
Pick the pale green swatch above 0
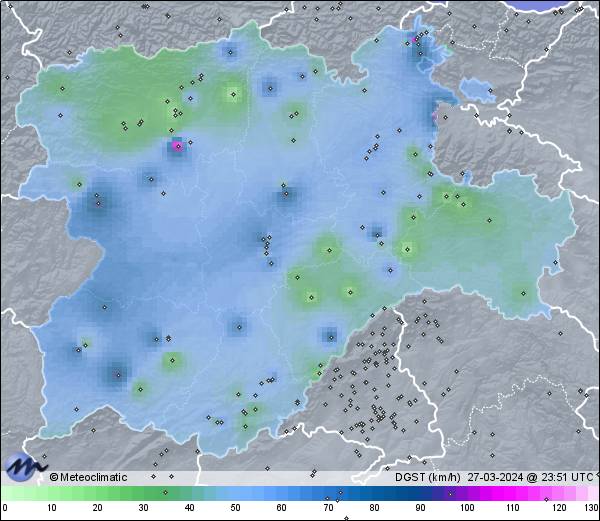(8, 493)
